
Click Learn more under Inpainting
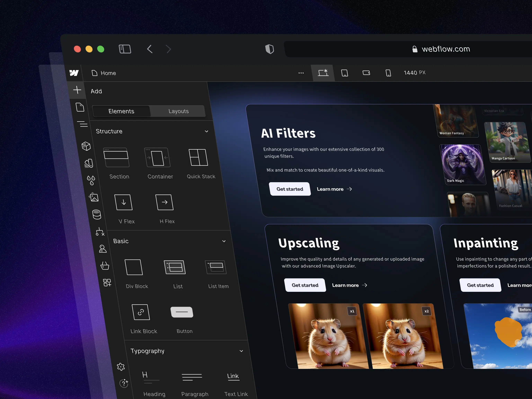click(520, 285)
